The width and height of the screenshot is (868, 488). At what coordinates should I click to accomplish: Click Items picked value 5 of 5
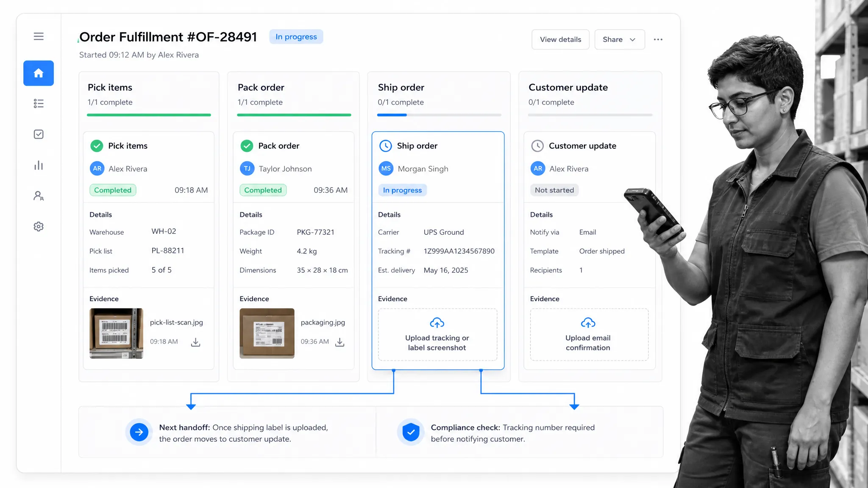click(x=161, y=270)
